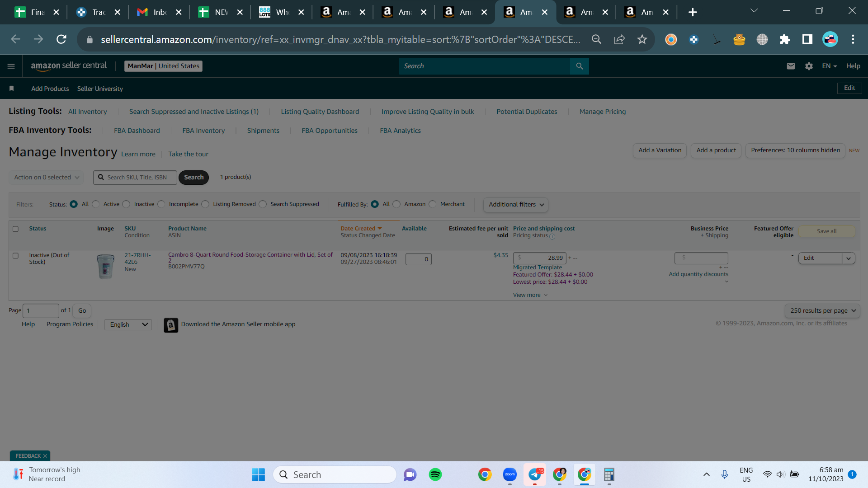Viewport: 868px width, 488px height.
Task: Select the Inactive status radio button
Action: [127, 204]
